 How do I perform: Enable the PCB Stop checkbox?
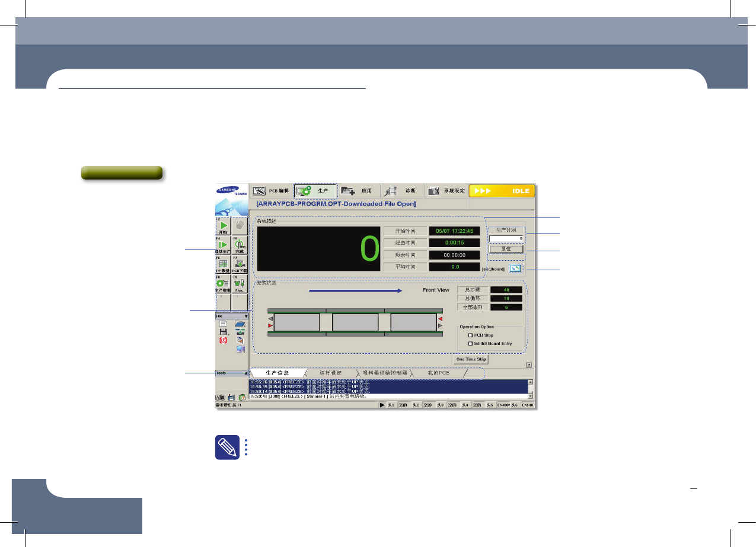point(471,335)
